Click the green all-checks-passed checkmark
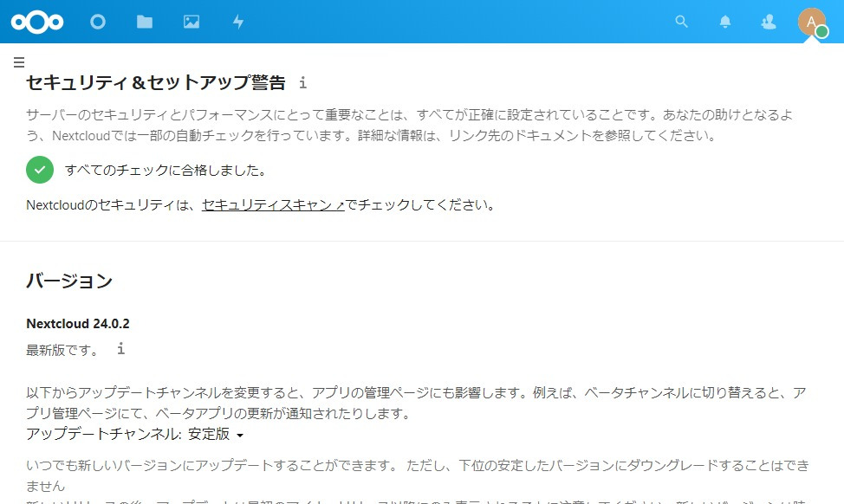The height and width of the screenshot is (504, 844). click(x=40, y=170)
